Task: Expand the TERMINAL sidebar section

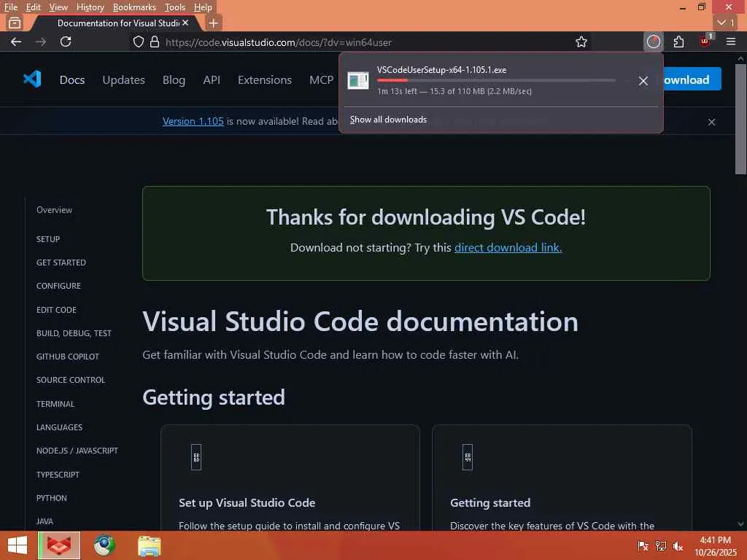Action: click(55, 404)
